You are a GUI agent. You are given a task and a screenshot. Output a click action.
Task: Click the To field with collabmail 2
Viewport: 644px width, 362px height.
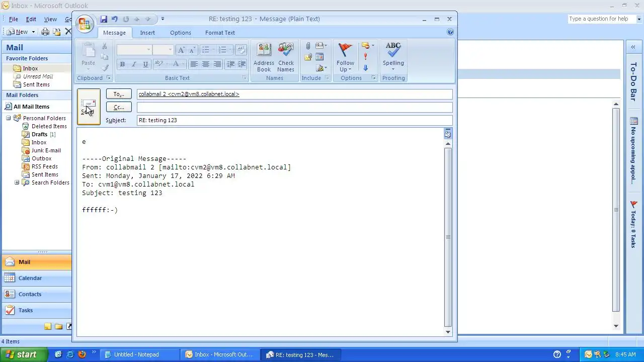[294, 94]
